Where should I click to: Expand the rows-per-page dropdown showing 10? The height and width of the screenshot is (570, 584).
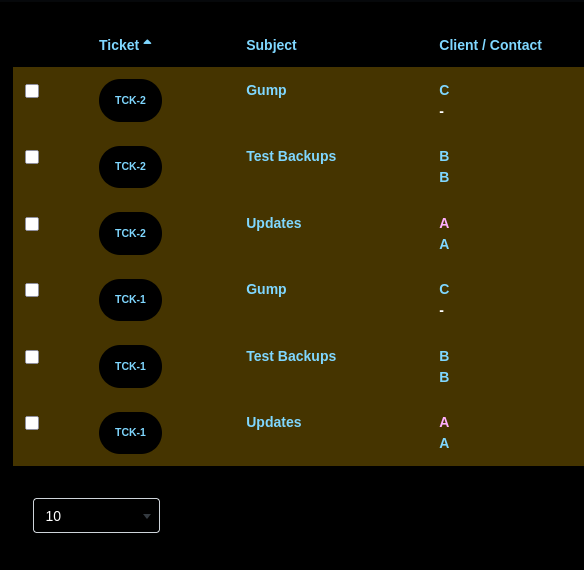tap(96, 516)
